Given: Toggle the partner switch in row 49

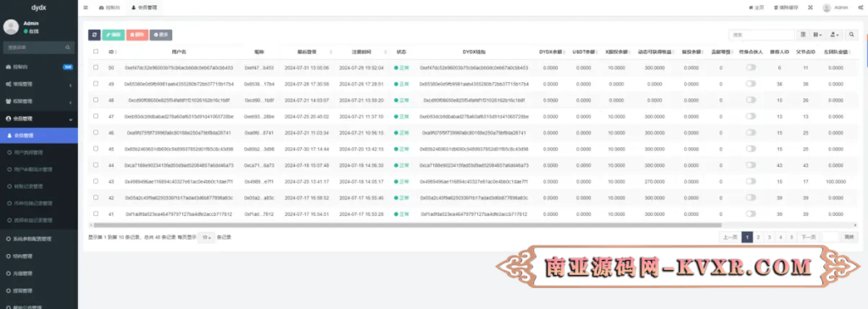Looking at the screenshot, I should pyautogui.click(x=751, y=84).
